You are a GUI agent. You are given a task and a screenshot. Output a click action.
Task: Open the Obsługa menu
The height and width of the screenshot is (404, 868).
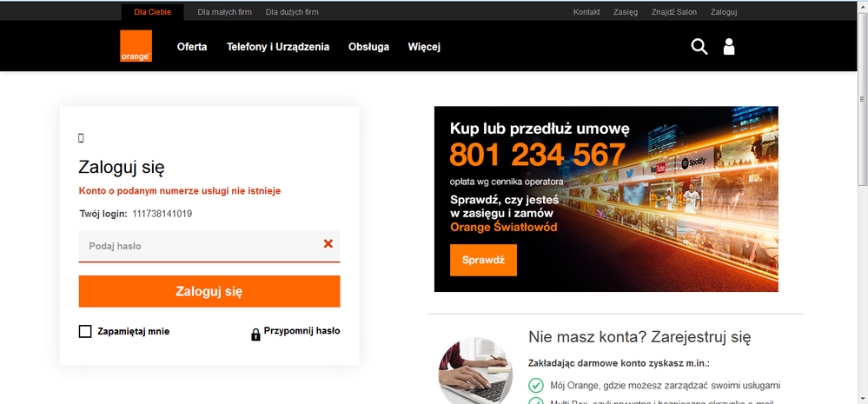368,47
